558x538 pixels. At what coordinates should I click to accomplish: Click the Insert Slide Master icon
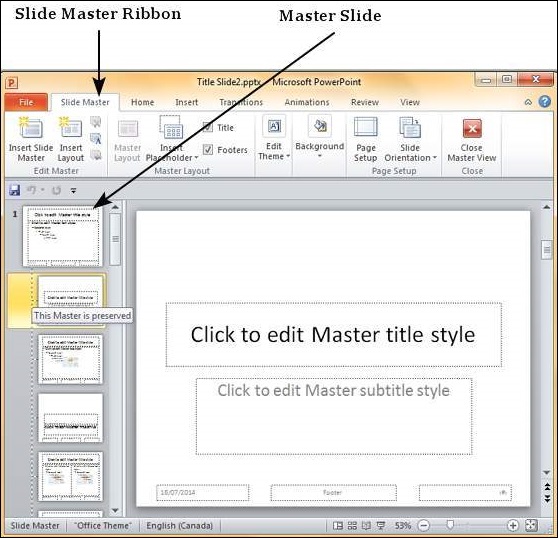click(x=31, y=139)
